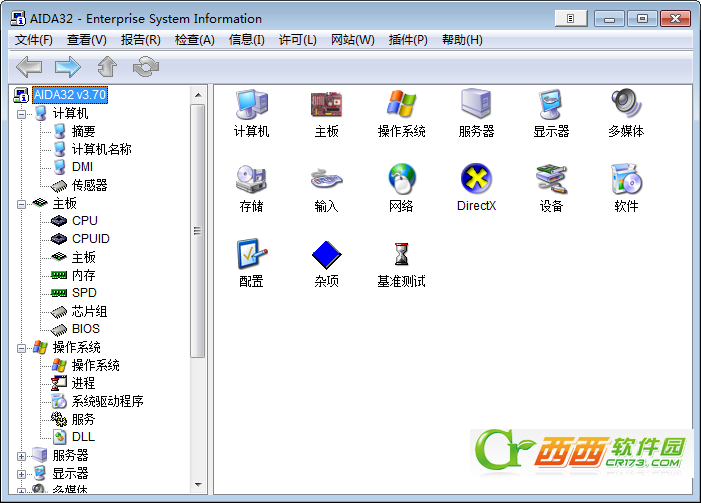The width and height of the screenshot is (701, 503).
Task: Select 服务 in the tree
Action: [x=84, y=419]
